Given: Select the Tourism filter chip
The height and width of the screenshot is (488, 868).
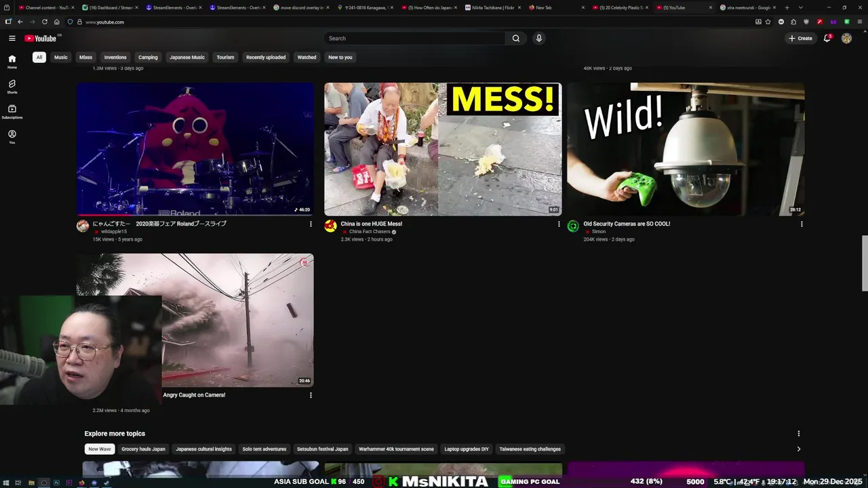Looking at the screenshot, I should tap(225, 58).
